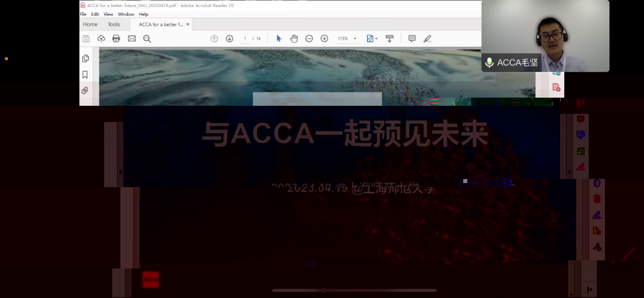Open the scrolling read mode tool

pyautogui.click(x=390, y=39)
